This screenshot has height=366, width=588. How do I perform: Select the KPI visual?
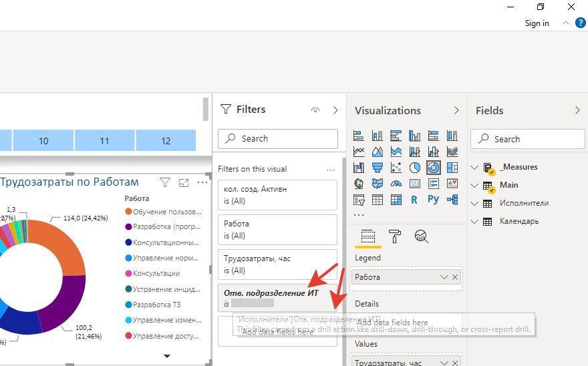[x=452, y=184]
